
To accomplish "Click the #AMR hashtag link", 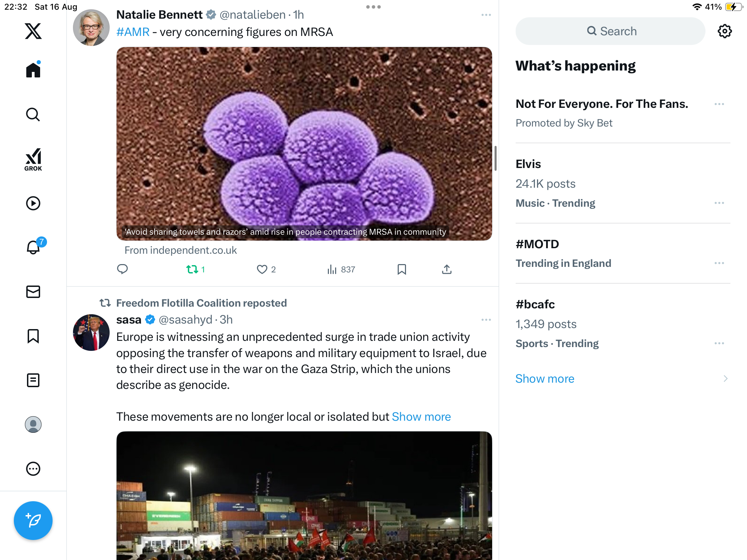I will [x=133, y=32].
